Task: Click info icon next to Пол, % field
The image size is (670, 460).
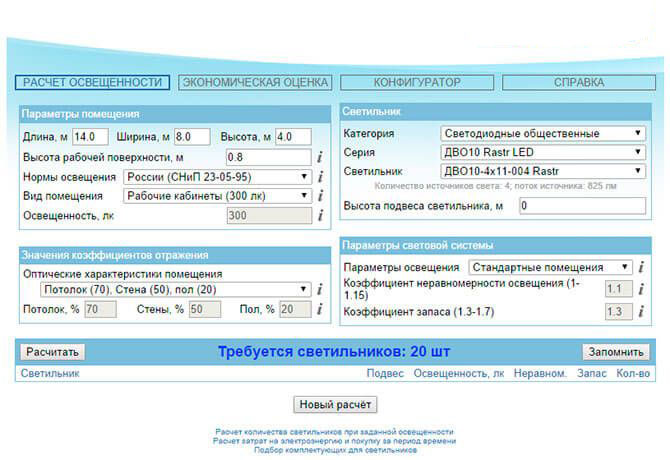Action: pos(320,310)
